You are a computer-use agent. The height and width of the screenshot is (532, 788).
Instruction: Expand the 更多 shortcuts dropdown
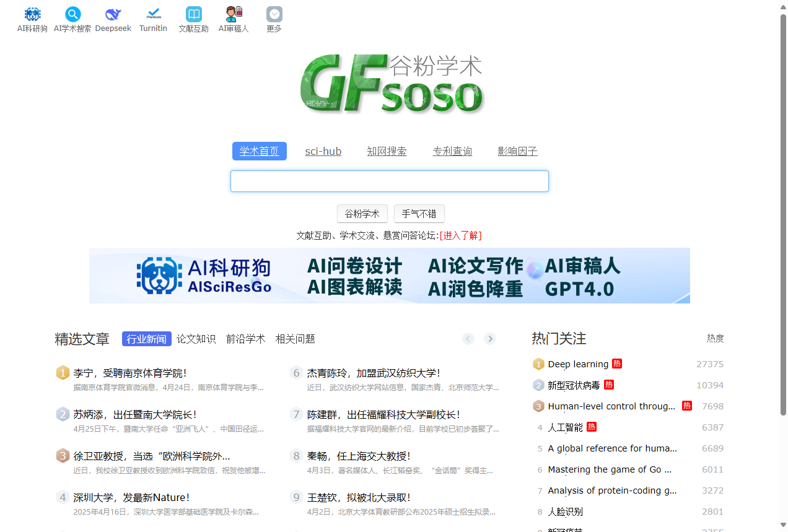pyautogui.click(x=274, y=15)
